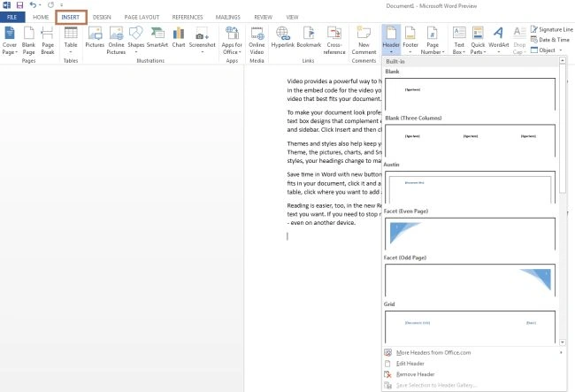Insert a Cover Page
575x392 pixels.
[x=10, y=41]
